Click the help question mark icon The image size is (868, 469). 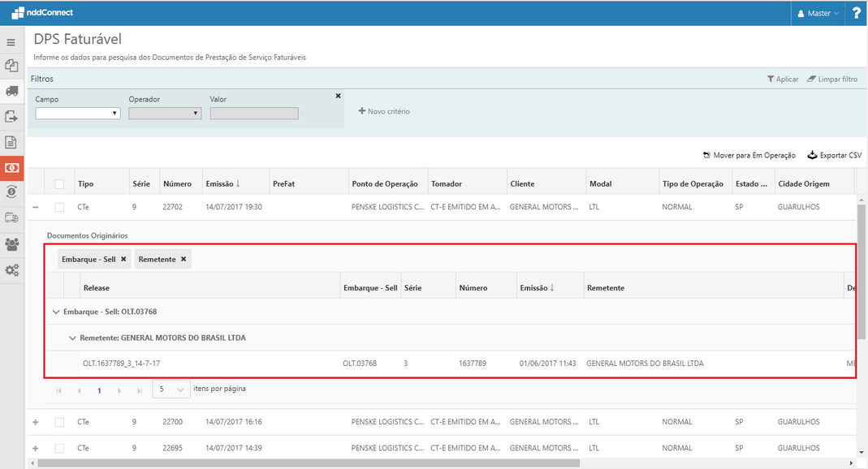(x=856, y=13)
